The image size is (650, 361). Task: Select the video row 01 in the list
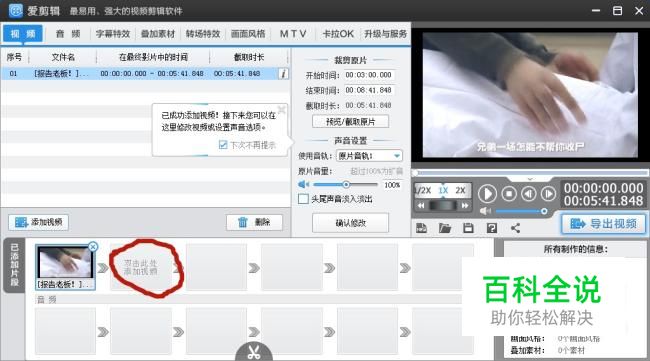pos(145,74)
